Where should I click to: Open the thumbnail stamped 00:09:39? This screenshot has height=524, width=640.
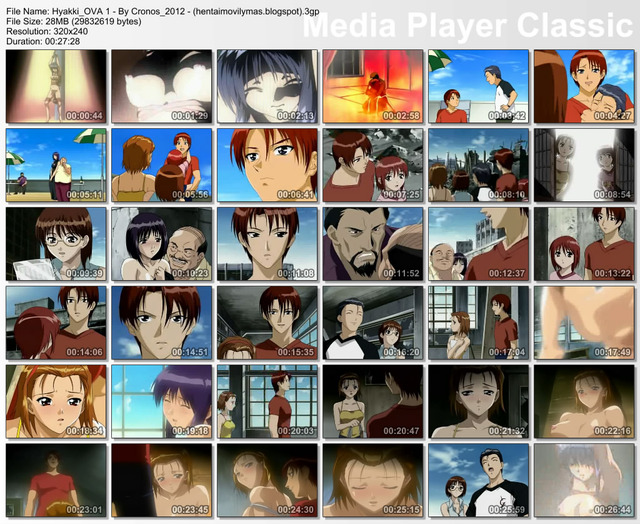click(56, 244)
